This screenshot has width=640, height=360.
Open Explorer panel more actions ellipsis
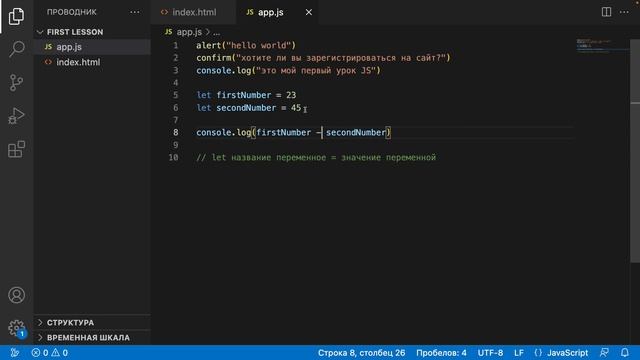(135, 12)
